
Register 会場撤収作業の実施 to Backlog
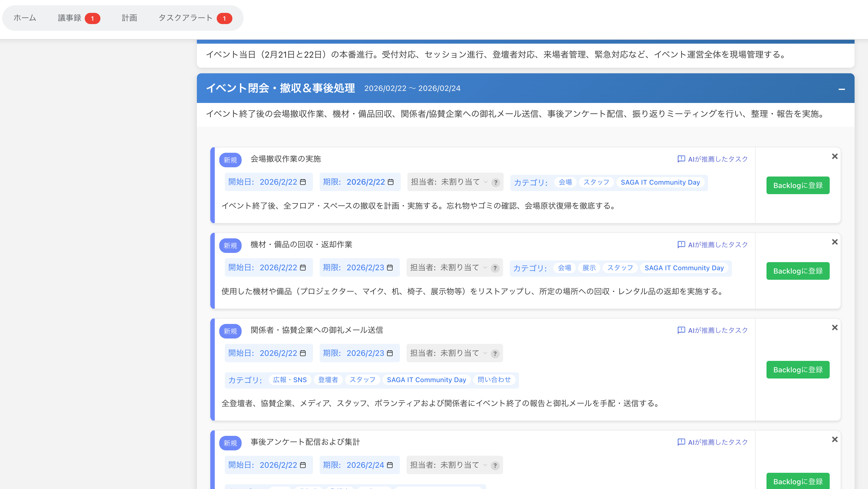[x=798, y=185]
